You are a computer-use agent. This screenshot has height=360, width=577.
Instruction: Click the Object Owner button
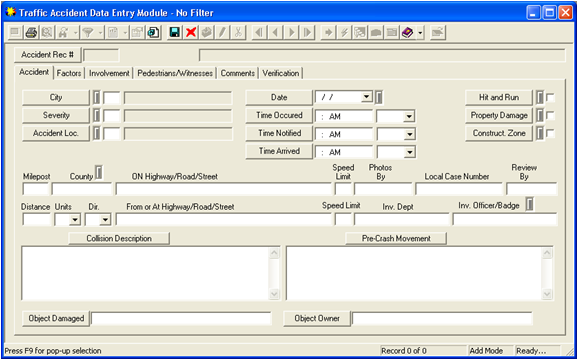click(317, 318)
